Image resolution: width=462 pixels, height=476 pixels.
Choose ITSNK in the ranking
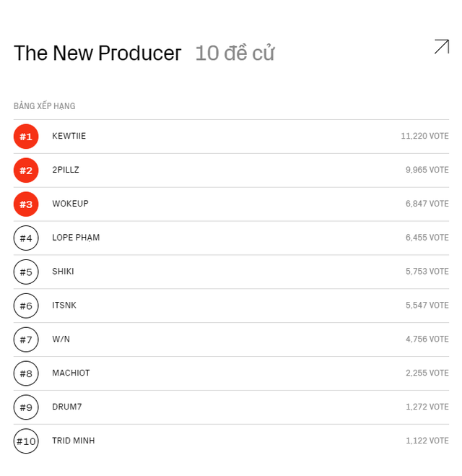(x=64, y=305)
